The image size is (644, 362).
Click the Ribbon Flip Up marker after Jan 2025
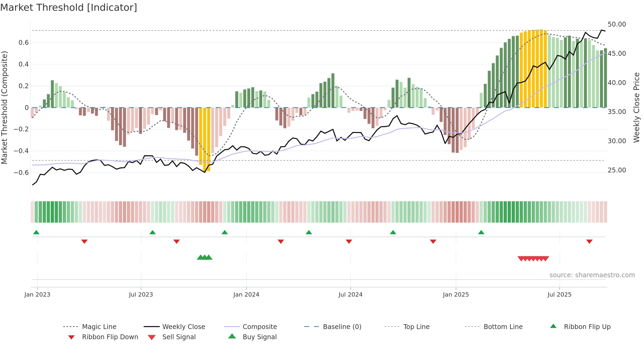tap(481, 232)
